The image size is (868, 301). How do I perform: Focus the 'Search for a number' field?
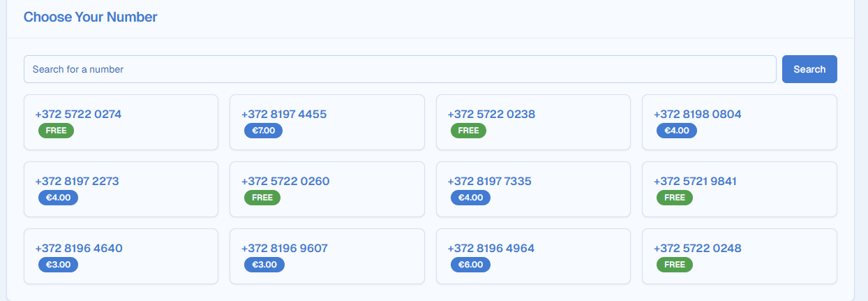point(400,69)
